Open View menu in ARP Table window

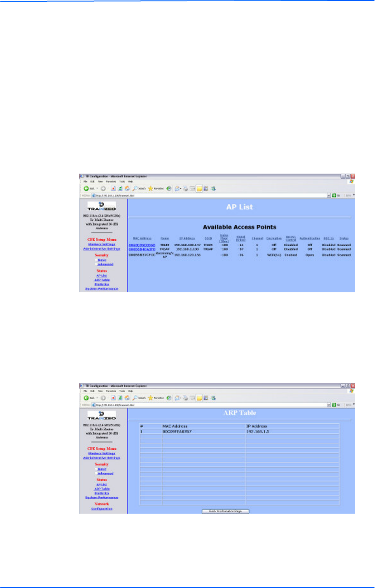[x=100, y=391]
